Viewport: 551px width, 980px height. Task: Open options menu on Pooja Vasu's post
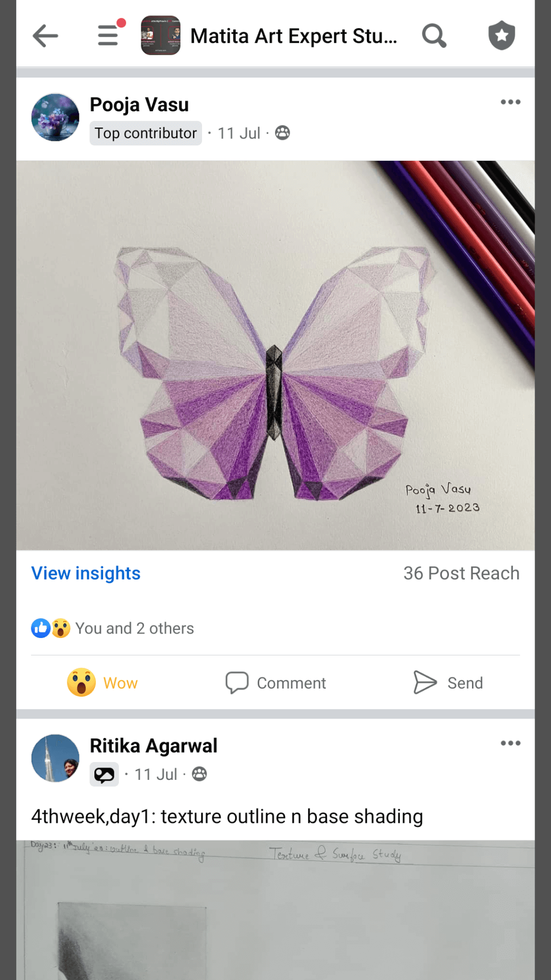click(510, 102)
